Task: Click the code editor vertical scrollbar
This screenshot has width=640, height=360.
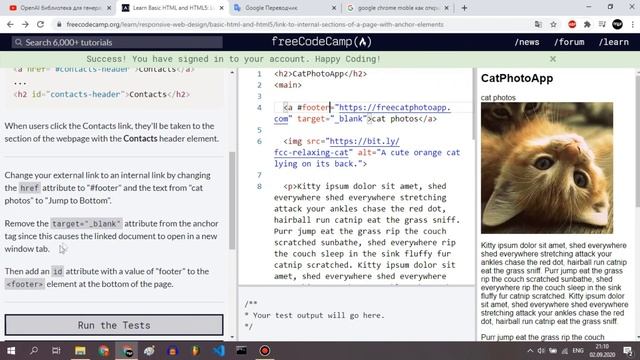Action: coord(473,104)
